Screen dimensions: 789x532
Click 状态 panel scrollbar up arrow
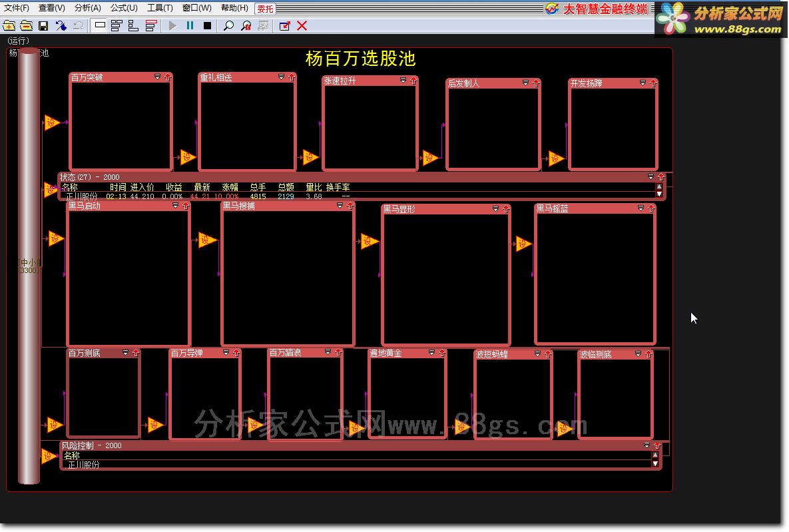click(659, 186)
